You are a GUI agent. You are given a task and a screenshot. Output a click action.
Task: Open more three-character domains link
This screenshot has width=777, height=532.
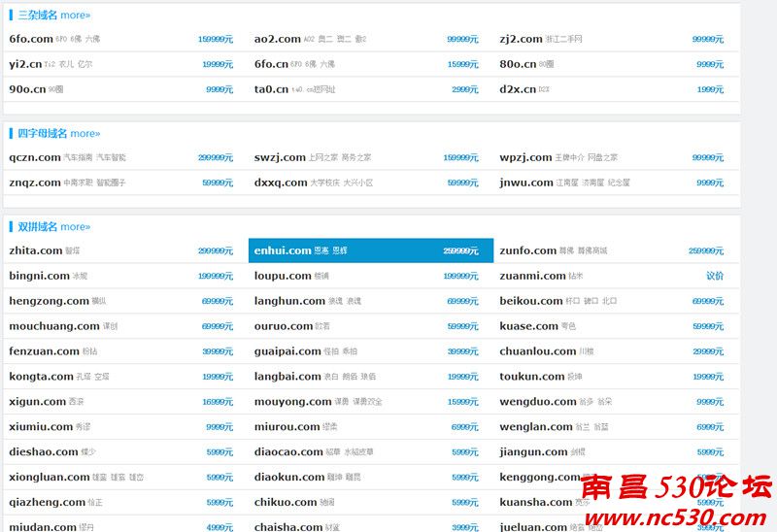pyautogui.click(x=75, y=16)
